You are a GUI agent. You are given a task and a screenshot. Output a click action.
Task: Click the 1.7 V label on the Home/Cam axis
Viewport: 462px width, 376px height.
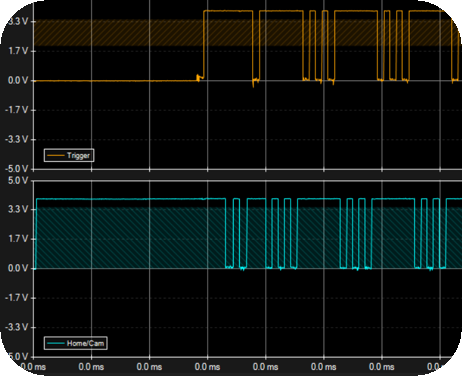[x=18, y=239]
